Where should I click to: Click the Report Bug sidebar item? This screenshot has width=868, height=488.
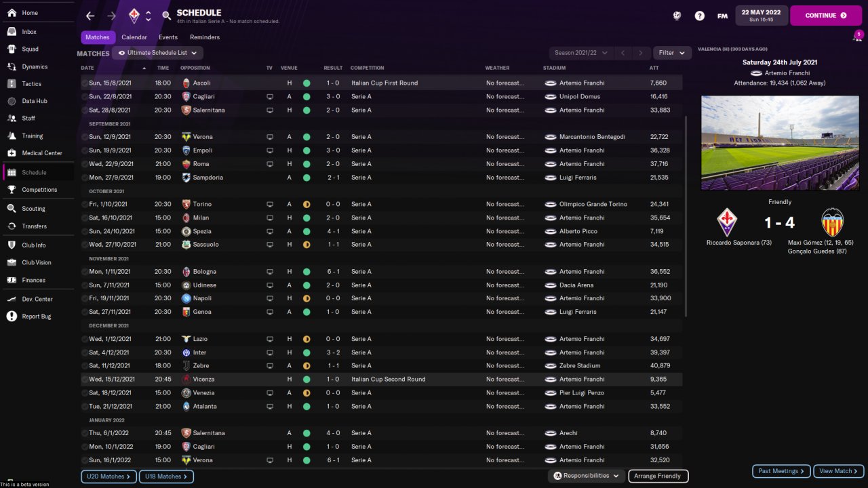(x=37, y=317)
